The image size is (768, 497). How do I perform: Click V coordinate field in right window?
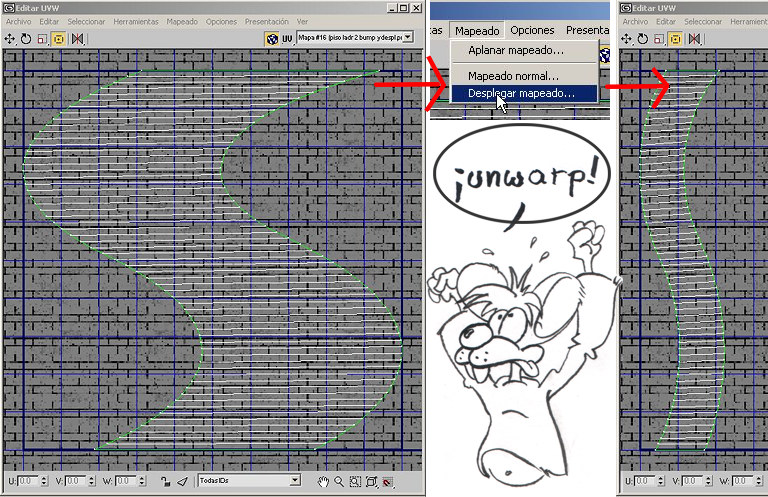693,481
